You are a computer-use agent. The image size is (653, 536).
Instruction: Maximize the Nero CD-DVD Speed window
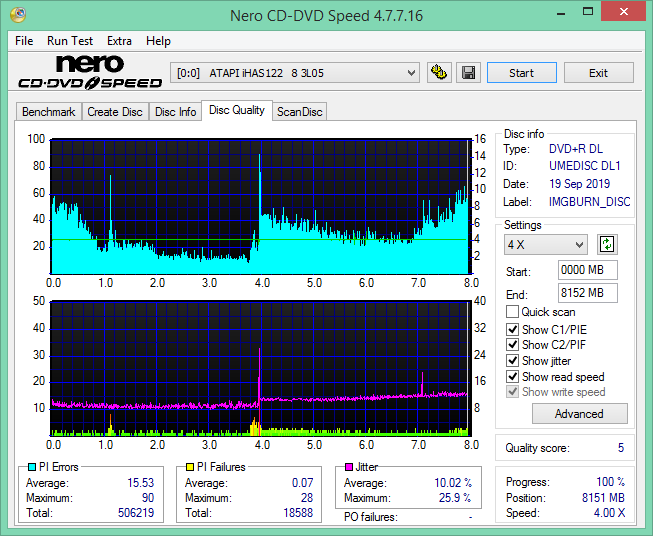pos(588,12)
